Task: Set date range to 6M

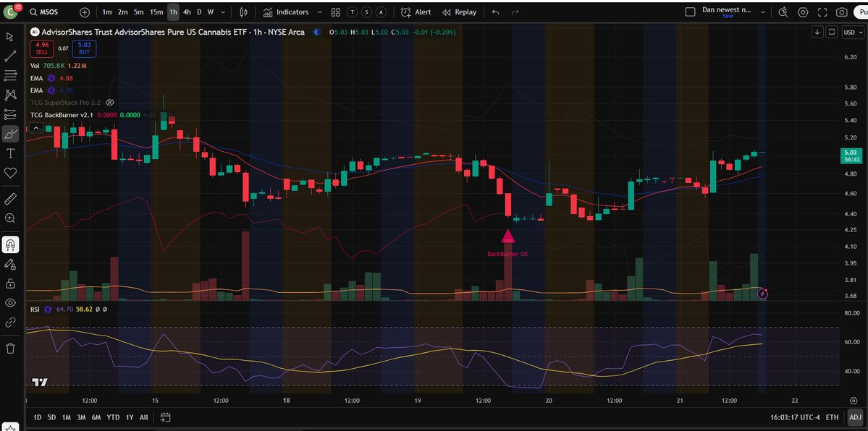Action: point(96,417)
